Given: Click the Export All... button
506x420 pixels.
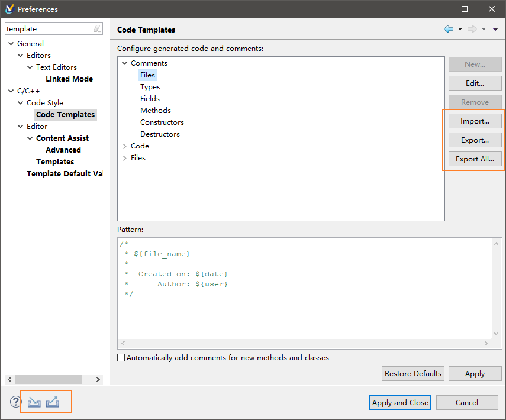Looking at the screenshot, I should (475, 159).
